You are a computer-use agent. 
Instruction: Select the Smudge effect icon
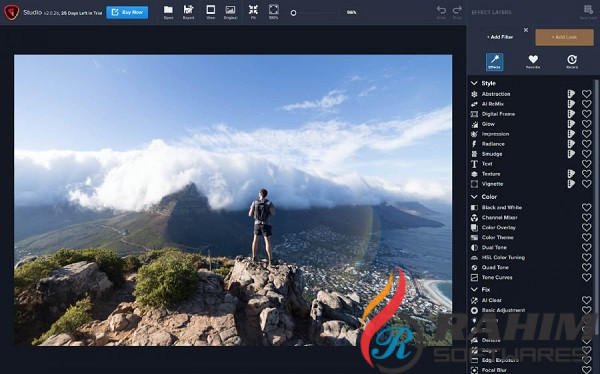[x=474, y=154]
